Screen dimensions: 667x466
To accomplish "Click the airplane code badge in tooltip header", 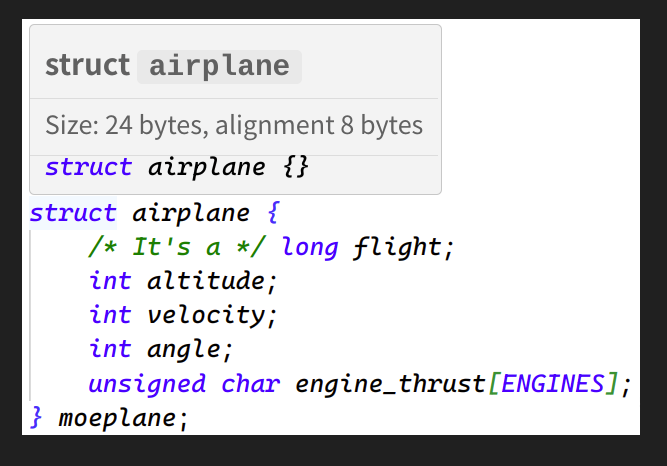I will coord(219,66).
